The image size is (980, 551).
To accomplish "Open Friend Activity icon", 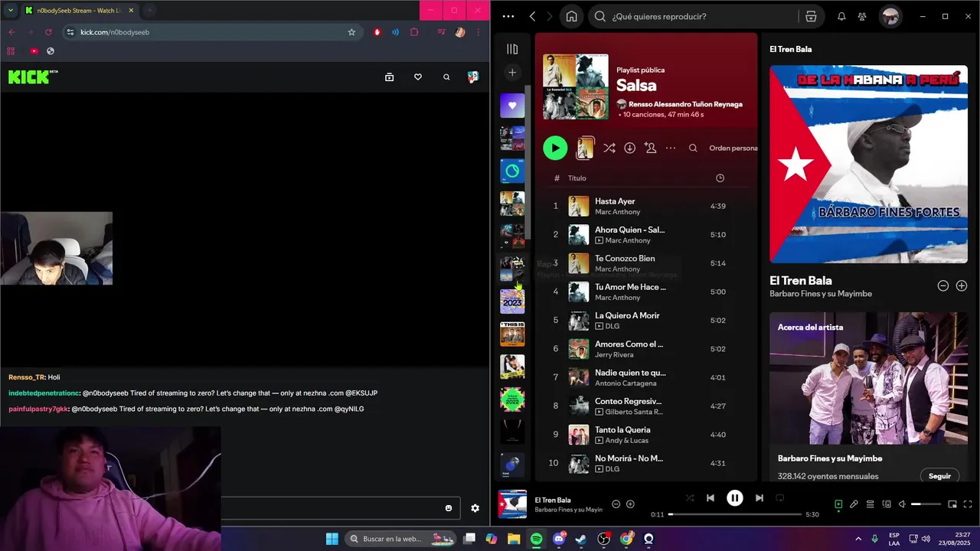I will pos(862,17).
